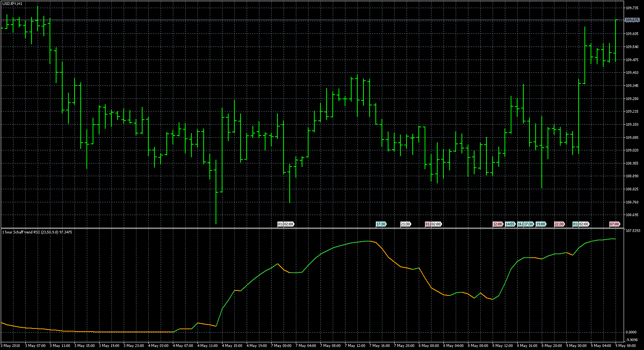
Task: Click the 109.735 price scale label
Action: [632, 8]
